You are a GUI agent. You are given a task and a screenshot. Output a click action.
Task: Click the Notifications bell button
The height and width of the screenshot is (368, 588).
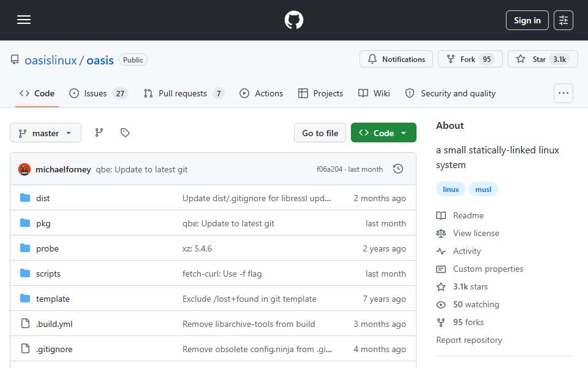tap(396, 59)
